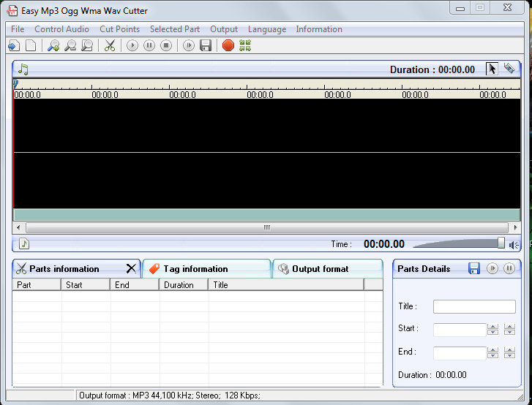Increase End time with the farther up arrow
This screenshot has height=405, width=532.
(509, 350)
